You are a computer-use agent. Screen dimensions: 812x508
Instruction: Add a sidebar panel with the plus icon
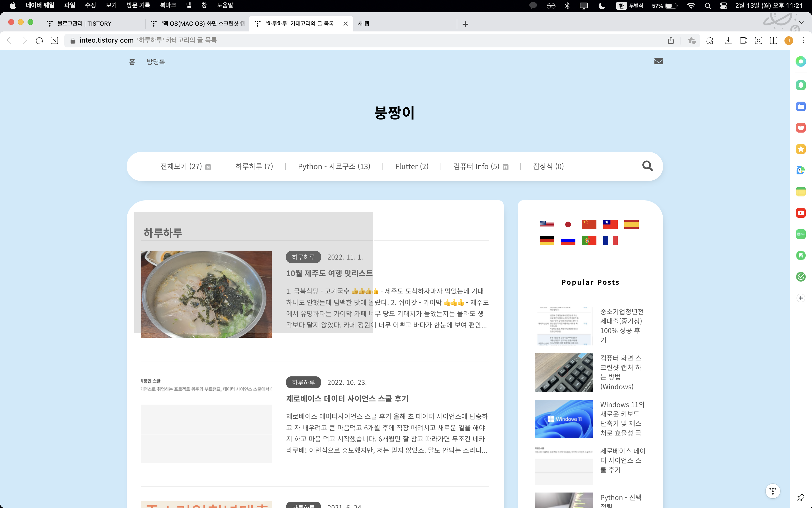click(801, 298)
